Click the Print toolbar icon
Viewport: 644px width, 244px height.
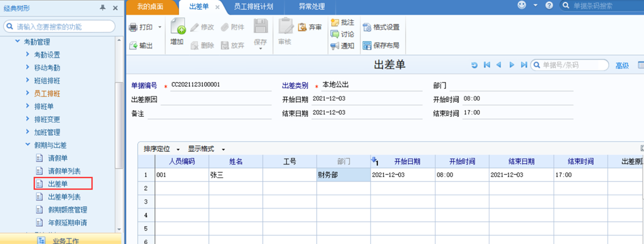(x=133, y=28)
